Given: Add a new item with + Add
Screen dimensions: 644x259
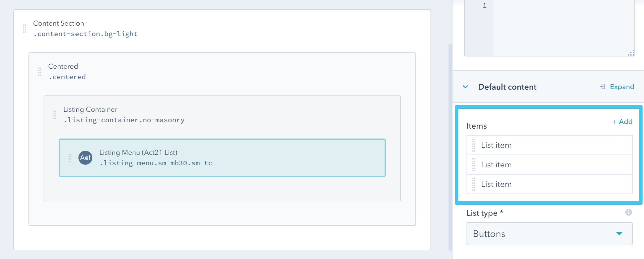Looking at the screenshot, I should (622, 122).
